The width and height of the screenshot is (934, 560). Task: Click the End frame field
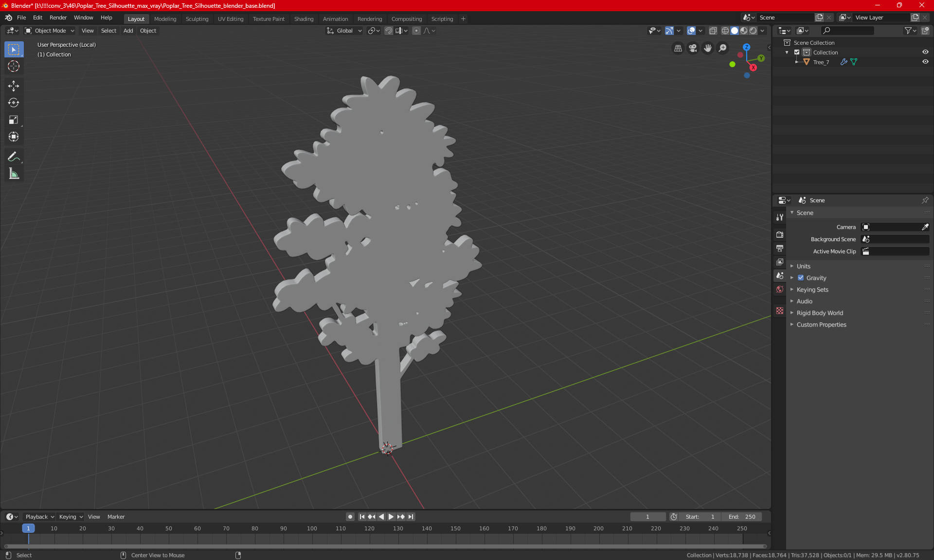pyautogui.click(x=742, y=517)
